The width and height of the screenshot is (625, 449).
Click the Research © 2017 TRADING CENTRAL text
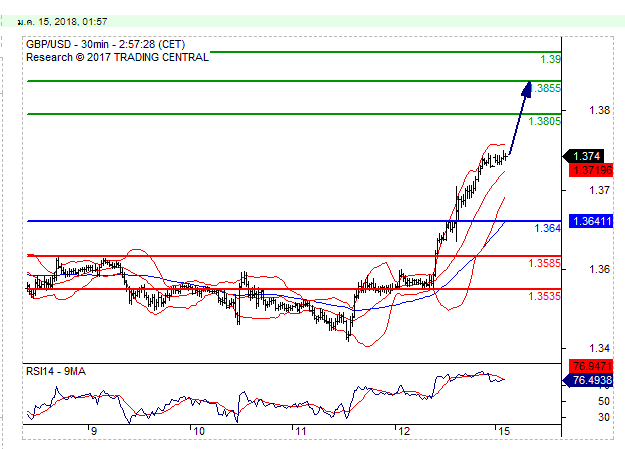tap(118, 58)
